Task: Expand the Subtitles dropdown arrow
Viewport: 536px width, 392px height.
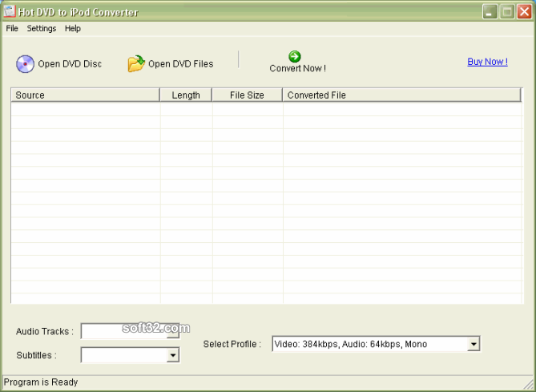Action: 173,355
